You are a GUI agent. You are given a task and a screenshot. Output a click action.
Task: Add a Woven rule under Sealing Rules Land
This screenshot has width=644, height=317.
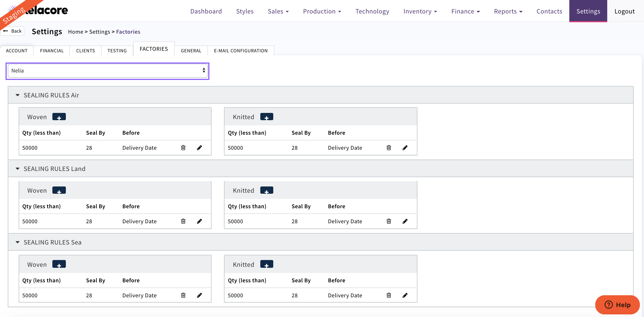click(59, 190)
